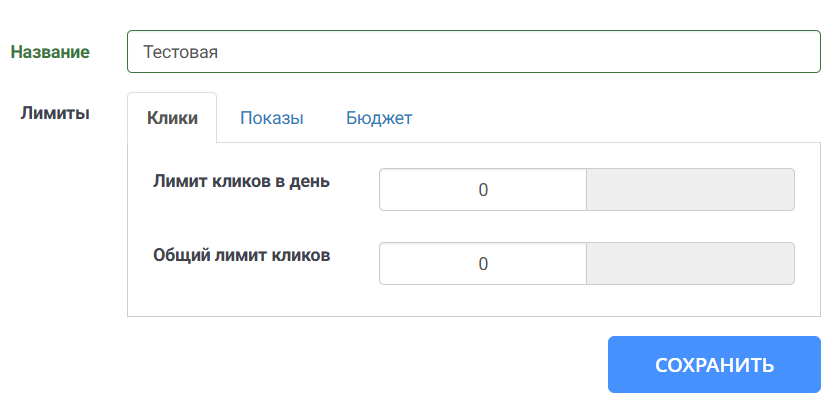
Task: Click the Название input field
Action: coord(473,52)
